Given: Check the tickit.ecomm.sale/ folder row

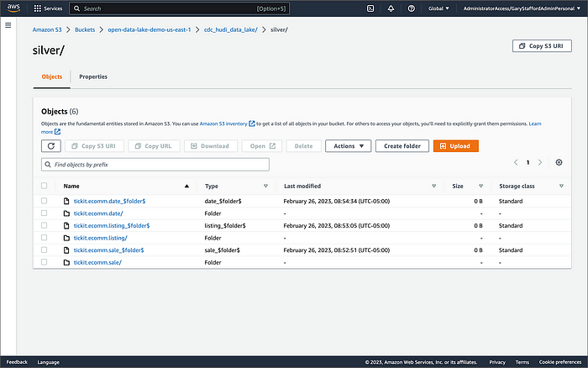Looking at the screenshot, I should point(45,262).
